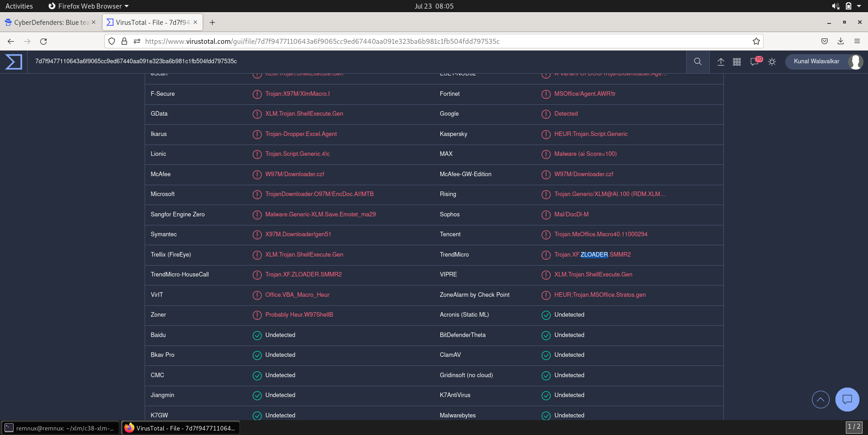
Task: Click the Symantec X97M.Downloader!gen51 detection
Action: coord(298,234)
